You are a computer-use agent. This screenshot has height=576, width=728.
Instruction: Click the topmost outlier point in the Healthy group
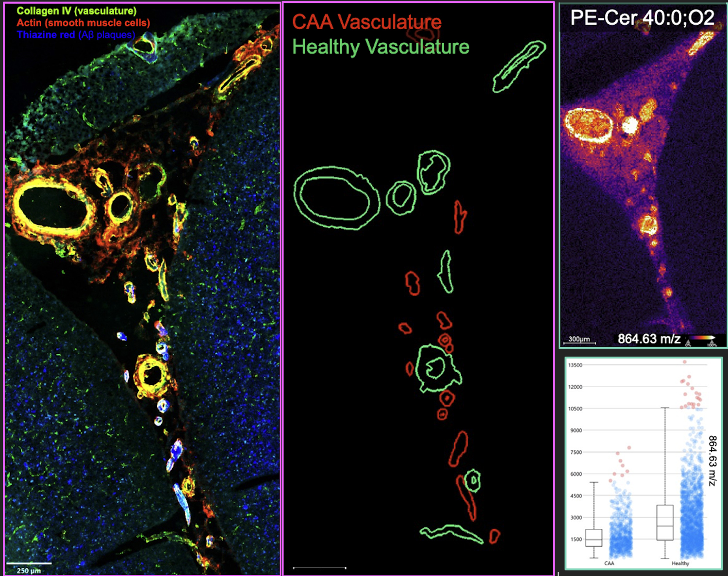pos(684,362)
